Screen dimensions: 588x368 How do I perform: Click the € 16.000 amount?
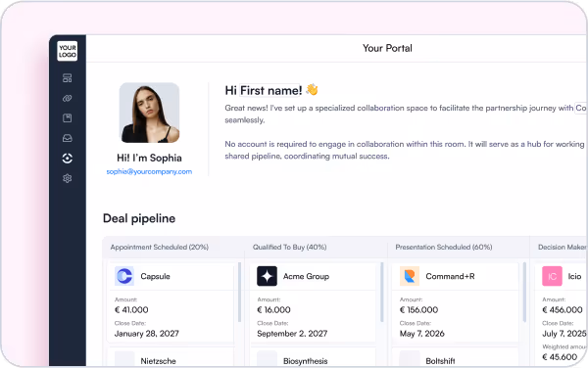[273, 310]
